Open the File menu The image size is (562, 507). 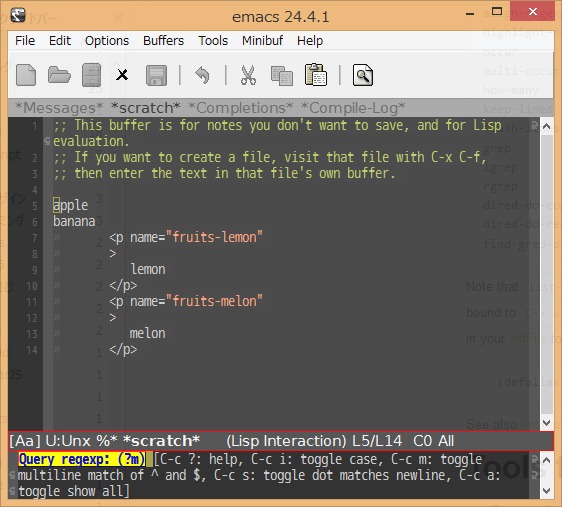(x=25, y=40)
